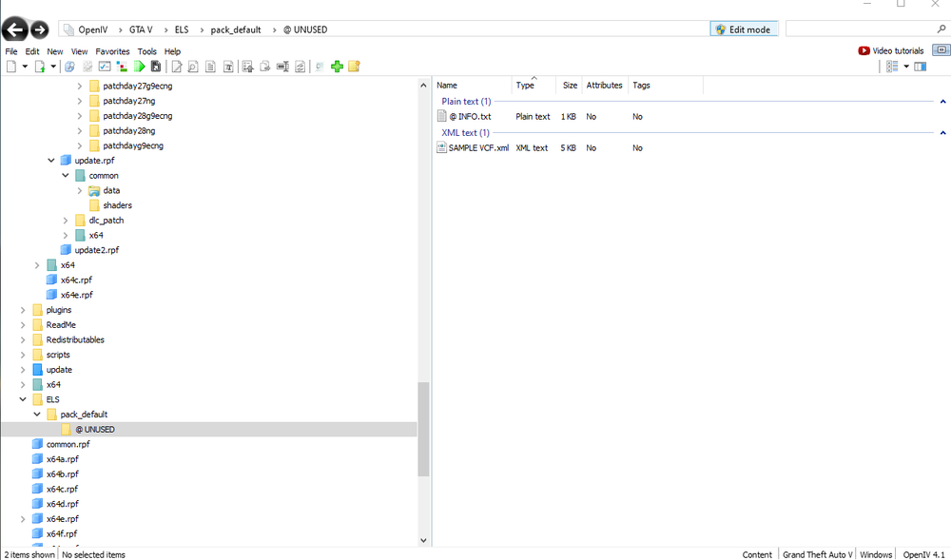This screenshot has height=560, width=951.
Task: Toggle Edit mode in the address bar
Action: (743, 29)
